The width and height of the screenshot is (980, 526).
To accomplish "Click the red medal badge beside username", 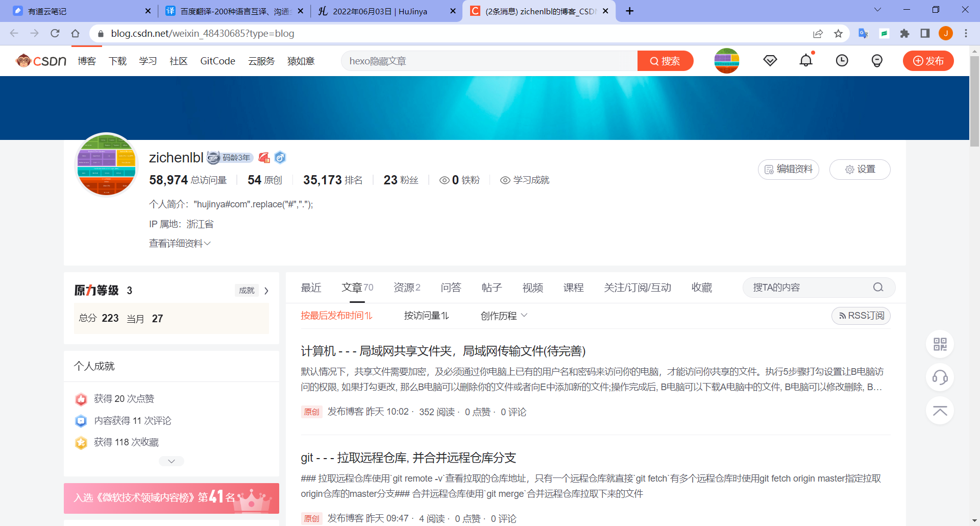I will (264, 158).
